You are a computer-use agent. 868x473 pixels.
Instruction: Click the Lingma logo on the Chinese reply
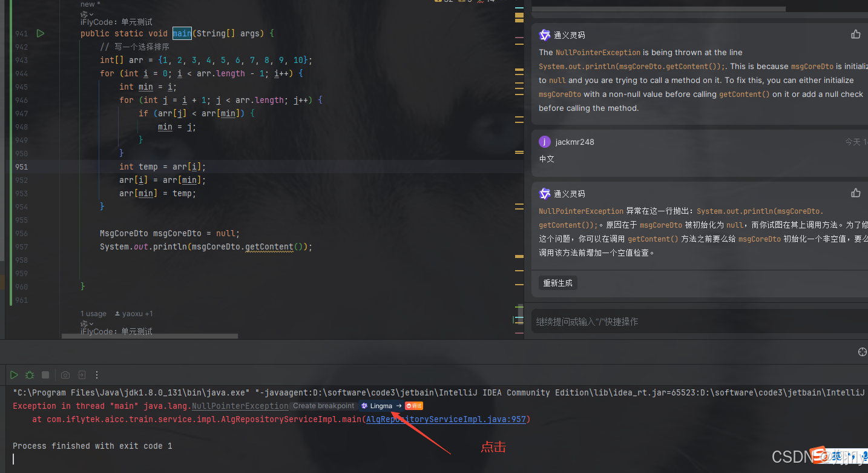click(545, 193)
